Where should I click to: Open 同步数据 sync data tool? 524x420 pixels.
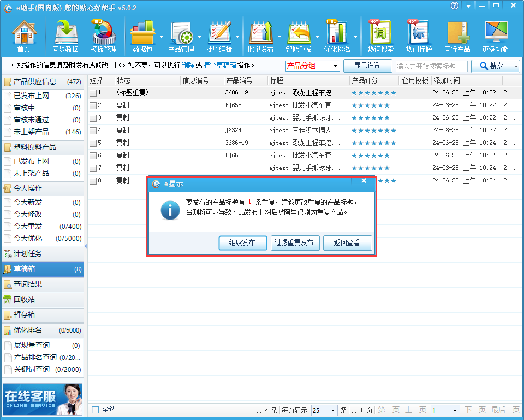(65, 37)
